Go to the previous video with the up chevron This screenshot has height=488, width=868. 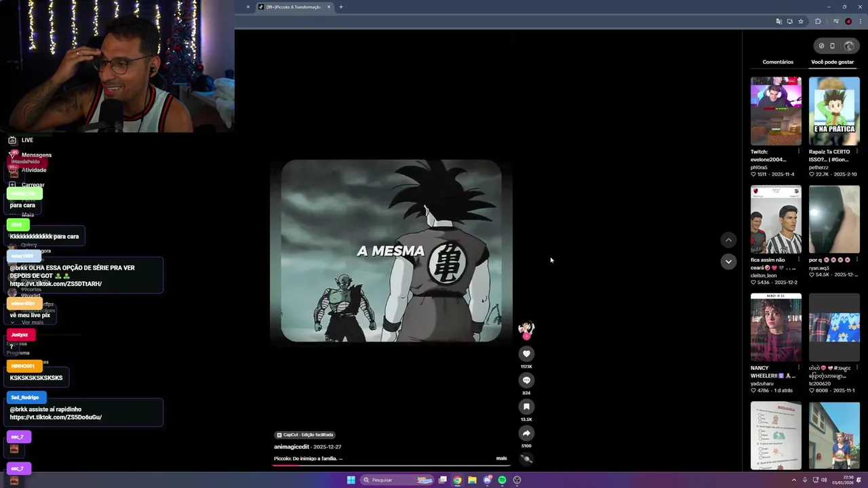click(x=728, y=240)
